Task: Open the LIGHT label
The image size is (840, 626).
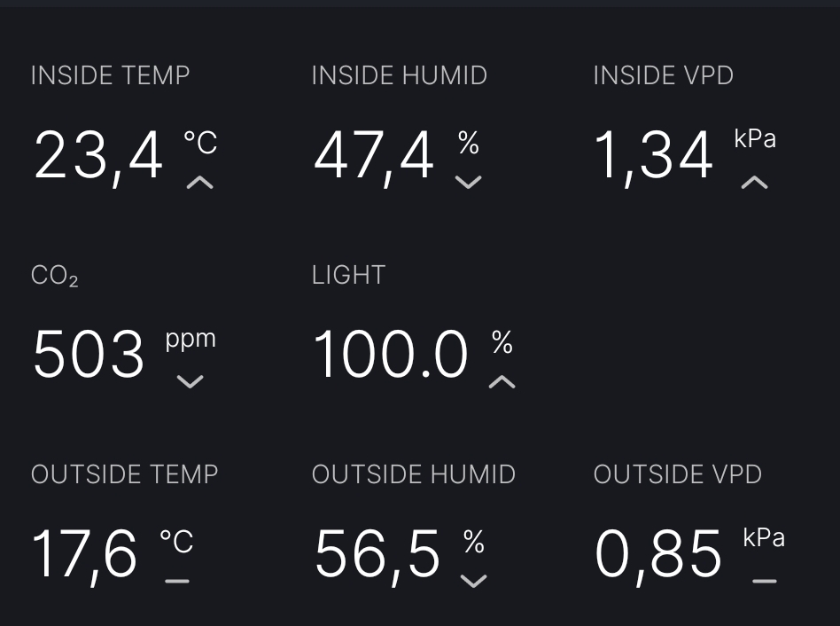Action: tap(348, 275)
